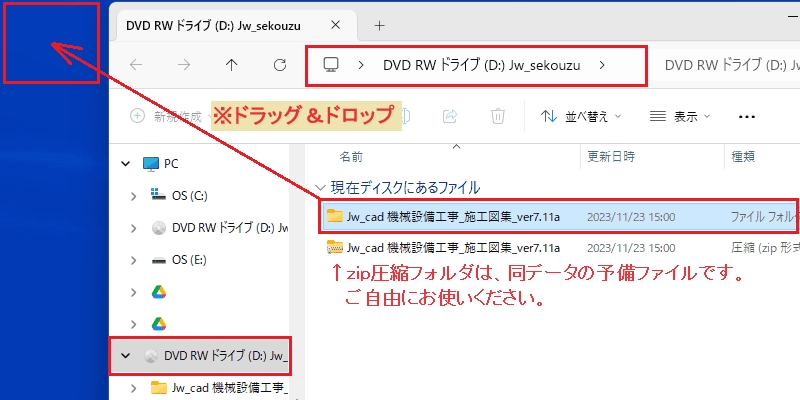Open the 表示 view menu
800x400 pixels.
tap(680, 116)
